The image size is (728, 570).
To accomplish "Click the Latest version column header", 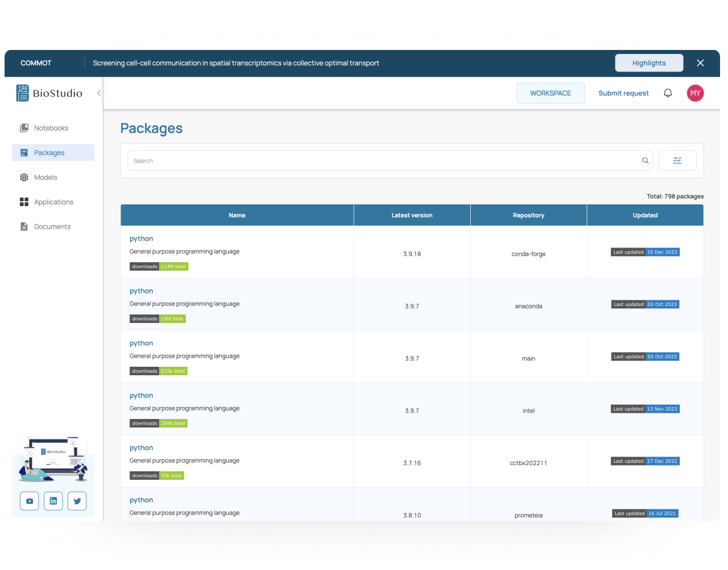I will tap(412, 215).
